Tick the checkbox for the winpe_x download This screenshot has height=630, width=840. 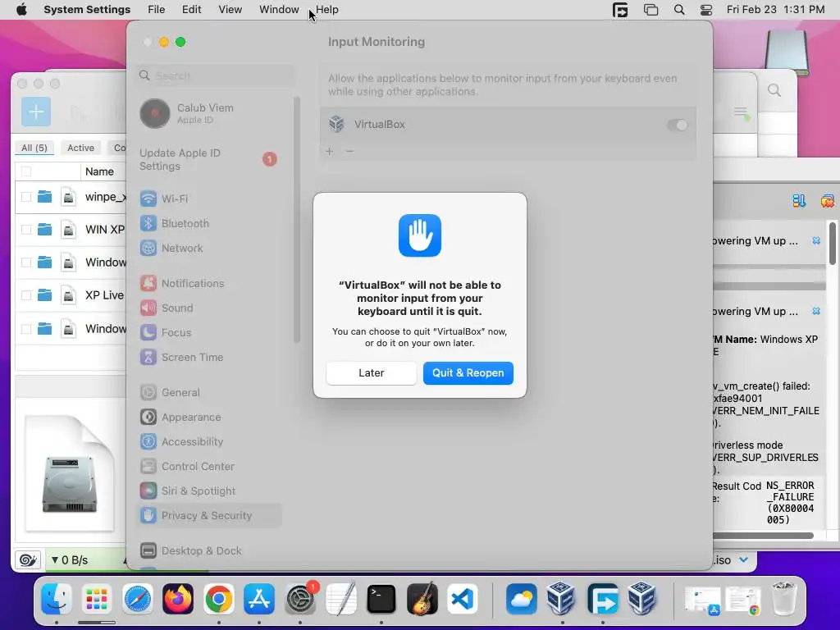click(x=25, y=197)
